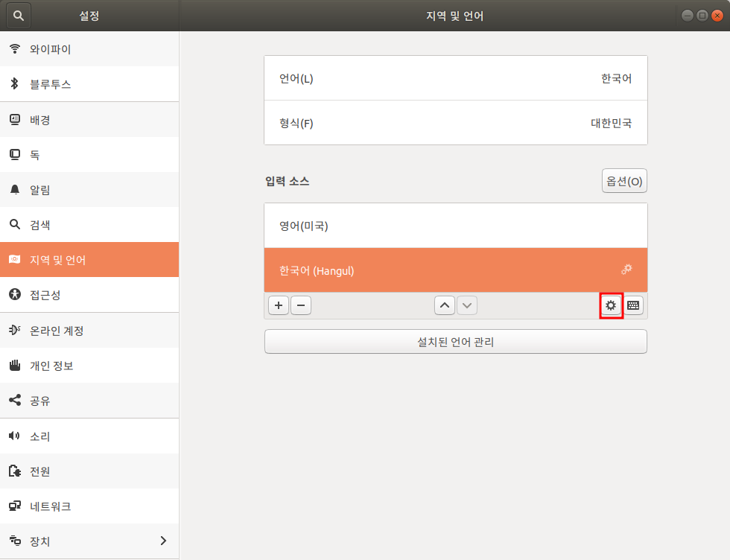
Task: Remove the selected input source with minus button
Action: tap(301, 305)
